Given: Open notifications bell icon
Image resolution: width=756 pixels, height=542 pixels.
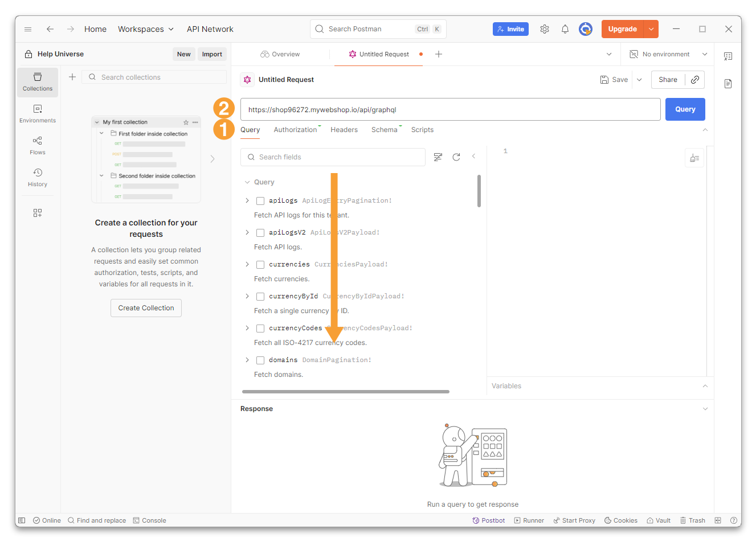Looking at the screenshot, I should tap(565, 29).
